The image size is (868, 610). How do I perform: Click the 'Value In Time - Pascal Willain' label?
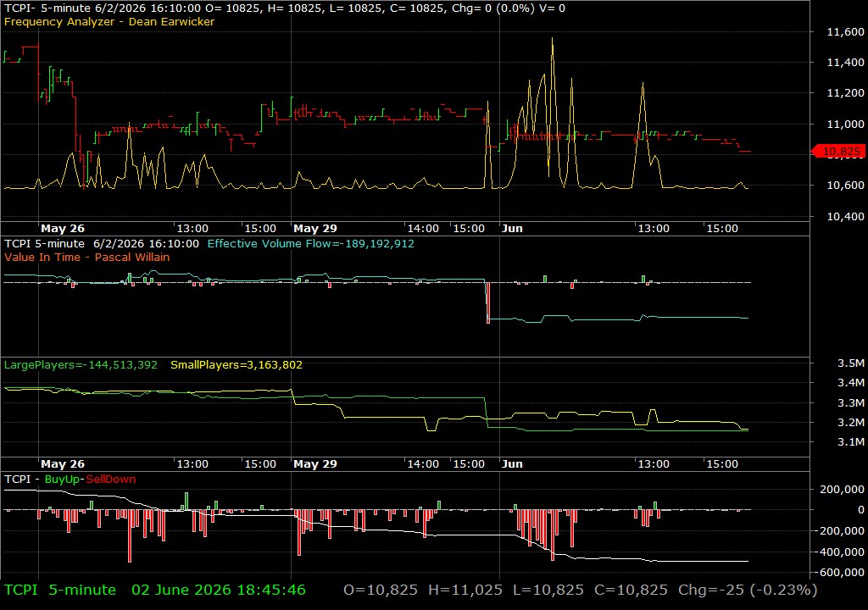87,257
